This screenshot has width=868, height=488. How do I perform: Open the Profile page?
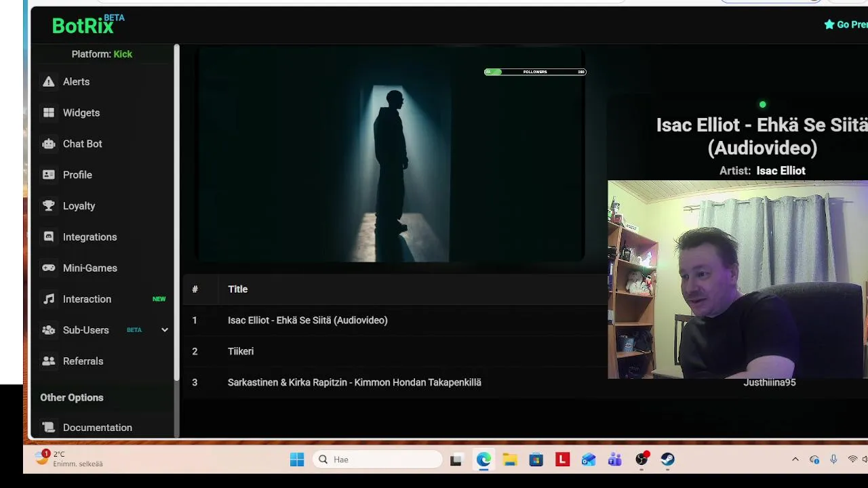pos(77,175)
